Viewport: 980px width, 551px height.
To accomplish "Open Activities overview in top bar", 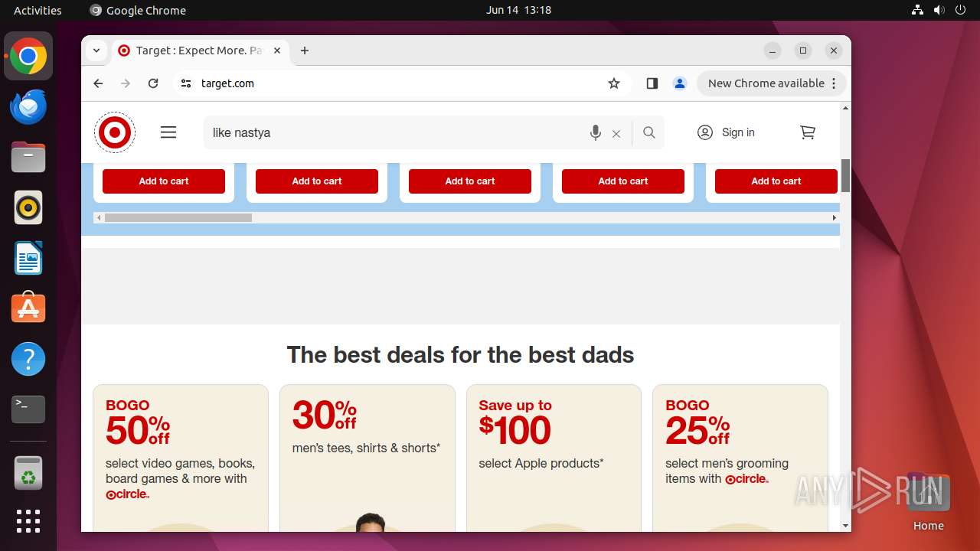I will tap(38, 10).
